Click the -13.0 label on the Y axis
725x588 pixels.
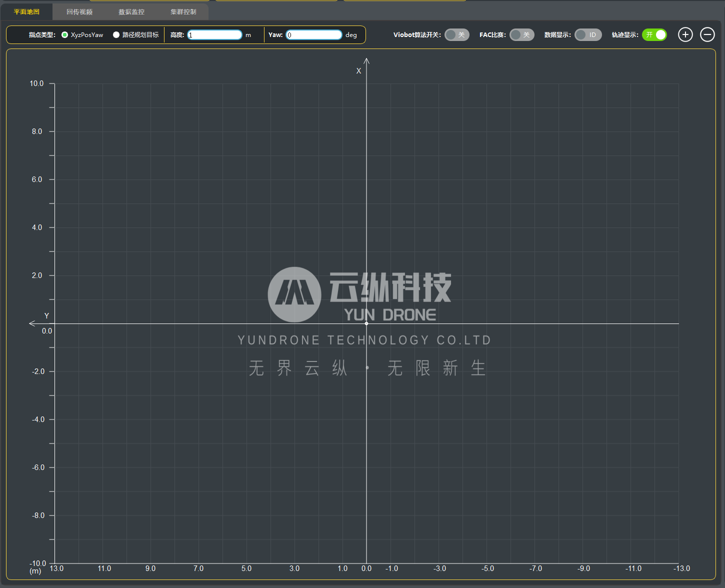[x=681, y=568]
